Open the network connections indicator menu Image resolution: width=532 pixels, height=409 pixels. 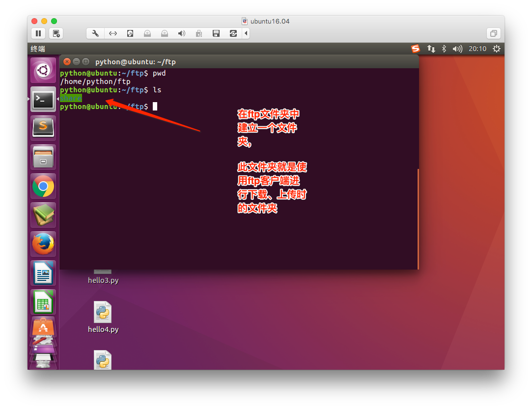431,49
